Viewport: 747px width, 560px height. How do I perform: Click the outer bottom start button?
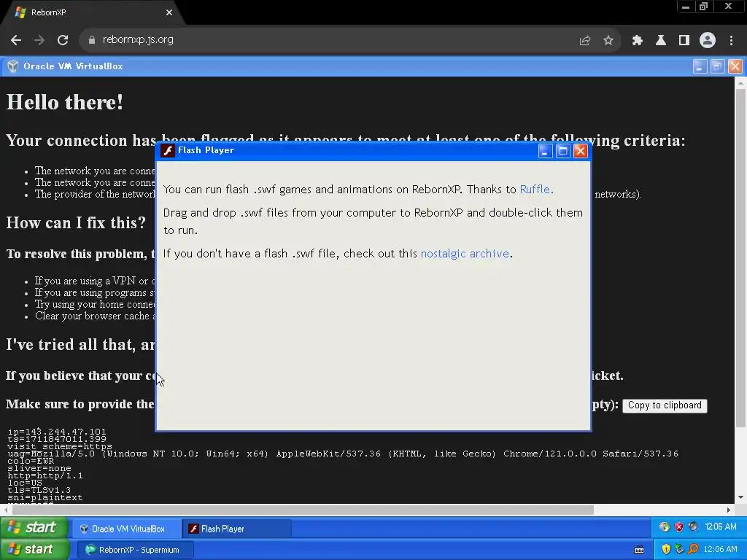coord(34,550)
